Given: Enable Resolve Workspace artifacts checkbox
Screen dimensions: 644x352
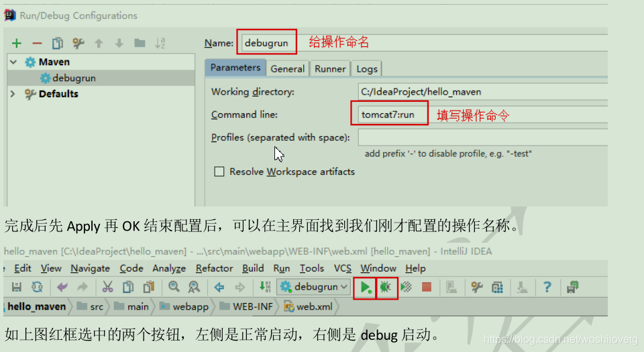Looking at the screenshot, I should pos(219,172).
